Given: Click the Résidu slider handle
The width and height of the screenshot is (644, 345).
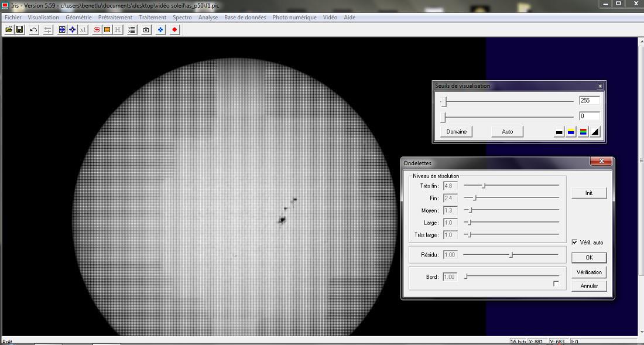Looking at the screenshot, I should click(x=511, y=255).
